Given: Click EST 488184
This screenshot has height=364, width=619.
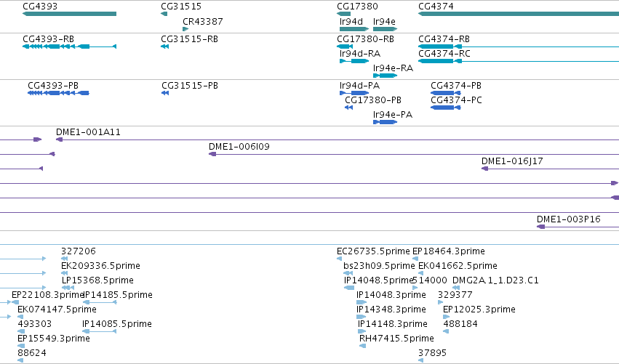Looking at the screenshot, I should (460, 324).
